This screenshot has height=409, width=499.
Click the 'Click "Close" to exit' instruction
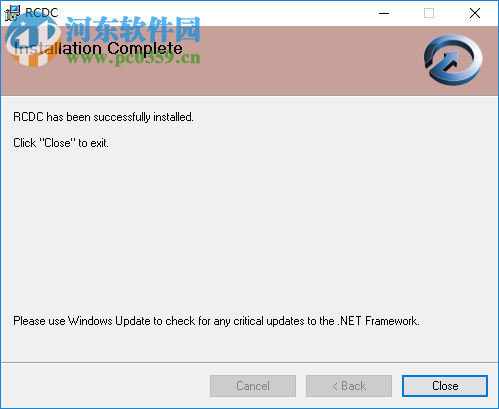[61, 143]
